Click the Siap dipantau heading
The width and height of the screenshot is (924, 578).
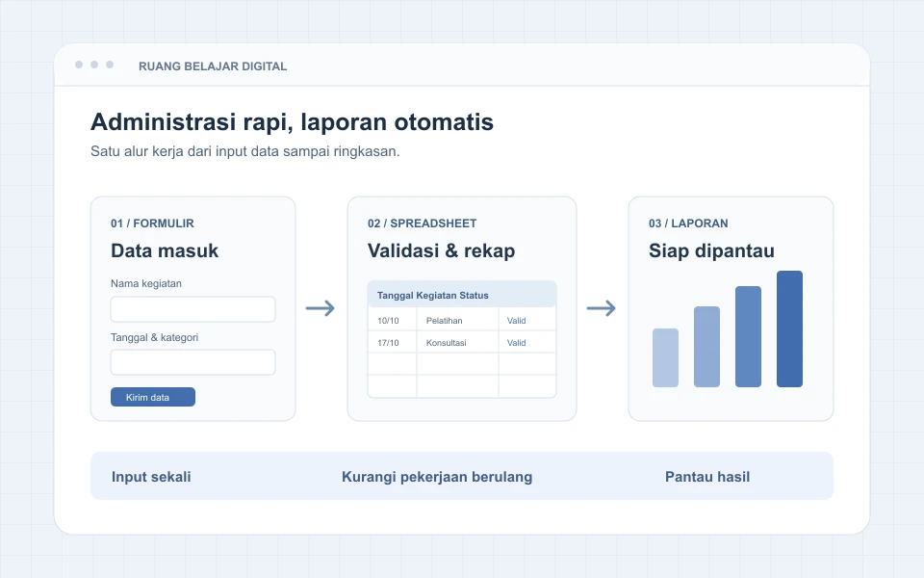click(x=711, y=250)
